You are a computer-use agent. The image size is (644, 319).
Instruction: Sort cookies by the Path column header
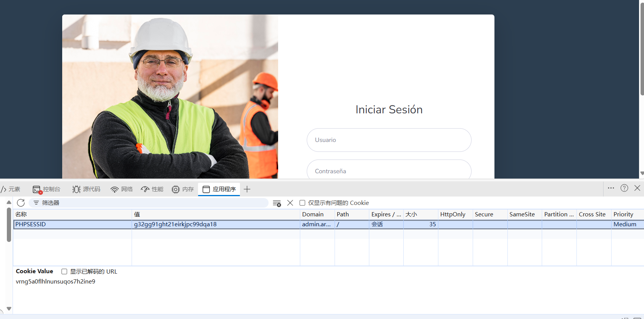pos(352,214)
